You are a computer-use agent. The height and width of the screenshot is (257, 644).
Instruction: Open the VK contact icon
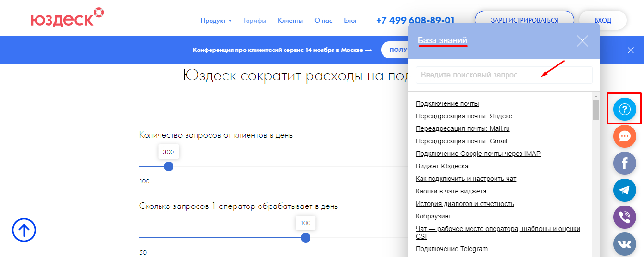click(x=624, y=244)
